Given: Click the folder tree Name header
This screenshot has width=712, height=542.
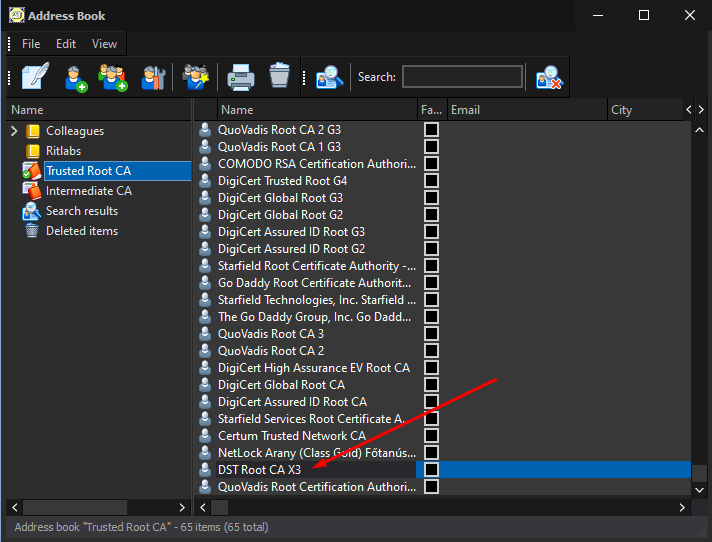Looking at the screenshot, I should tap(99, 110).
